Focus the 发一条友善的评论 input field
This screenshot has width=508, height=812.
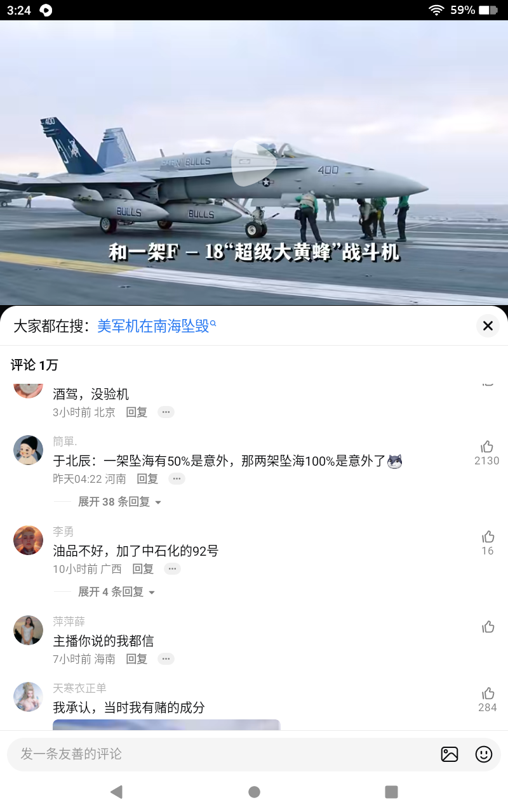[x=222, y=754]
